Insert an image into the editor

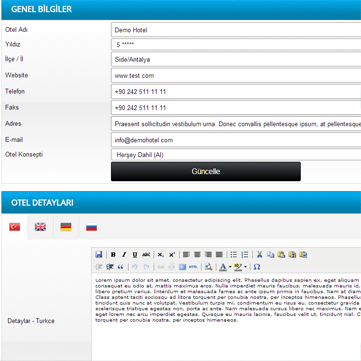182,267
